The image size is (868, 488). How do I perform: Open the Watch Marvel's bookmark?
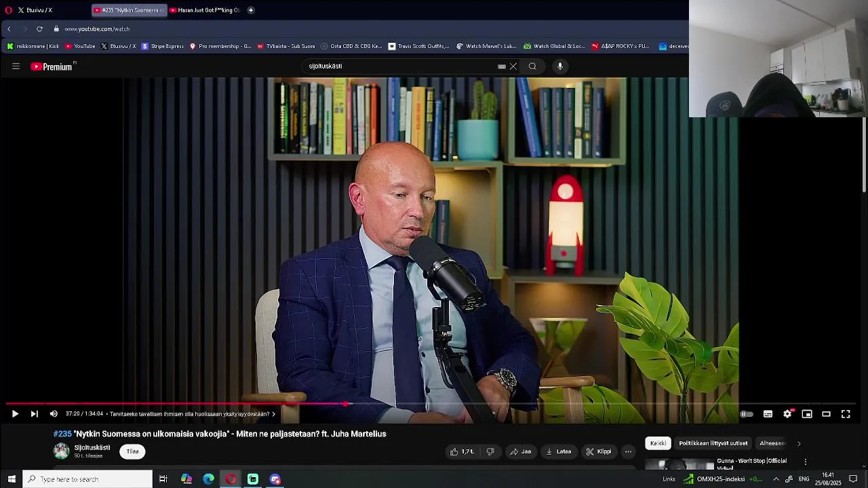pos(486,46)
